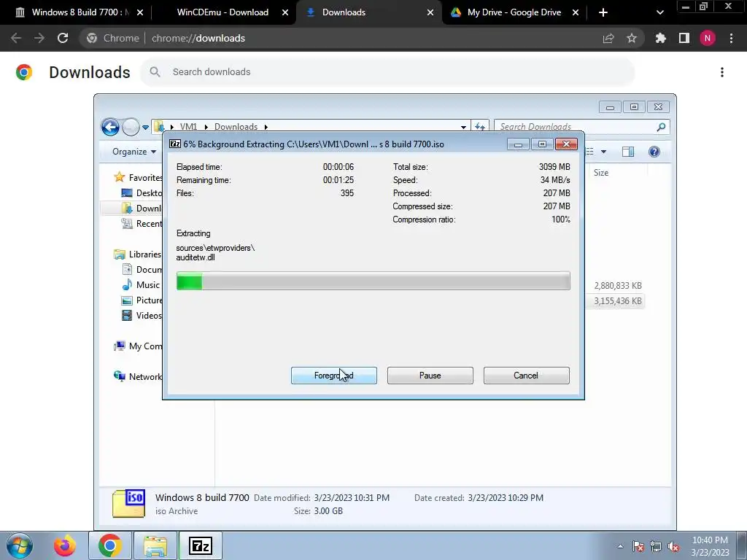Open the taskbar clock showing 10:40 PM
This screenshot has width=747, height=560.
tap(710, 546)
